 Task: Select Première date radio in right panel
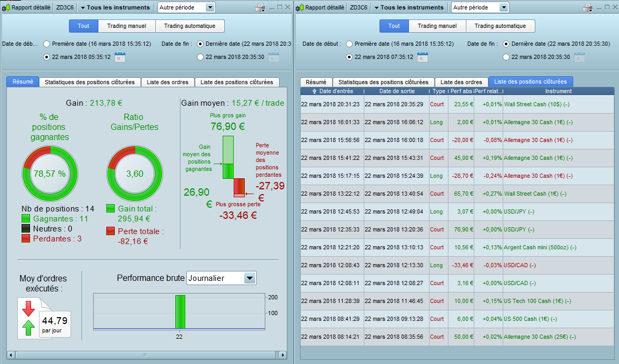349,44
